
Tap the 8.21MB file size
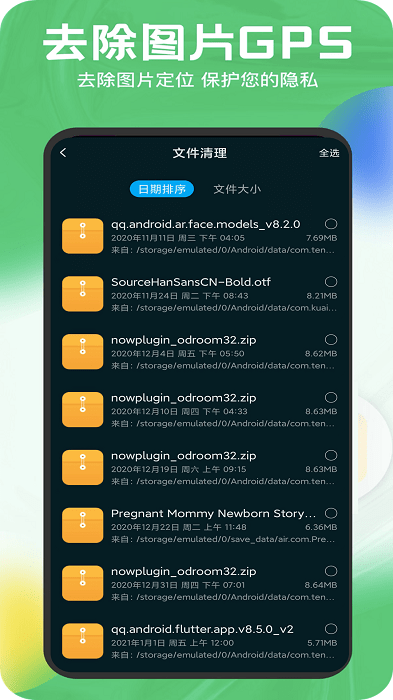point(322,296)
